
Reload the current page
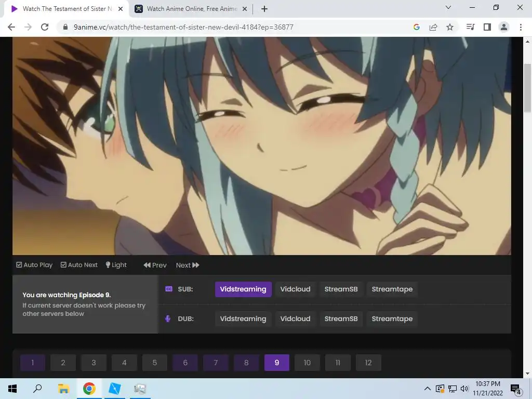click(45, 27)
